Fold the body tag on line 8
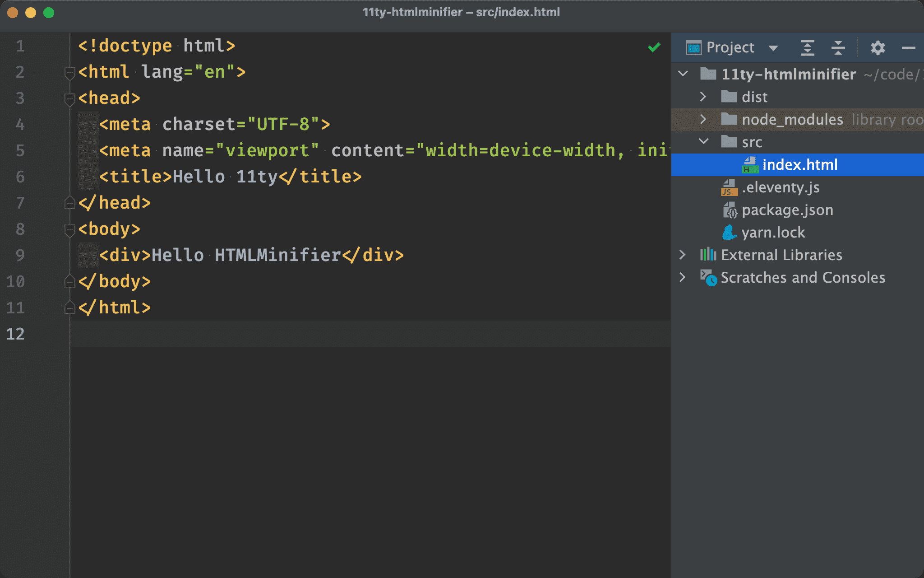Screen dimensions: 924x578 coord(69,230)
